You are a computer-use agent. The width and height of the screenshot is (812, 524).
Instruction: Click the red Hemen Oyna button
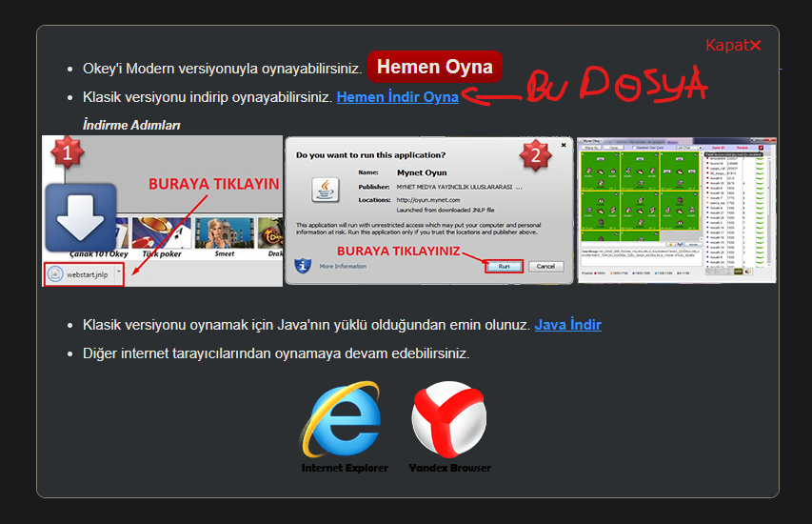[x=434, y=67]
